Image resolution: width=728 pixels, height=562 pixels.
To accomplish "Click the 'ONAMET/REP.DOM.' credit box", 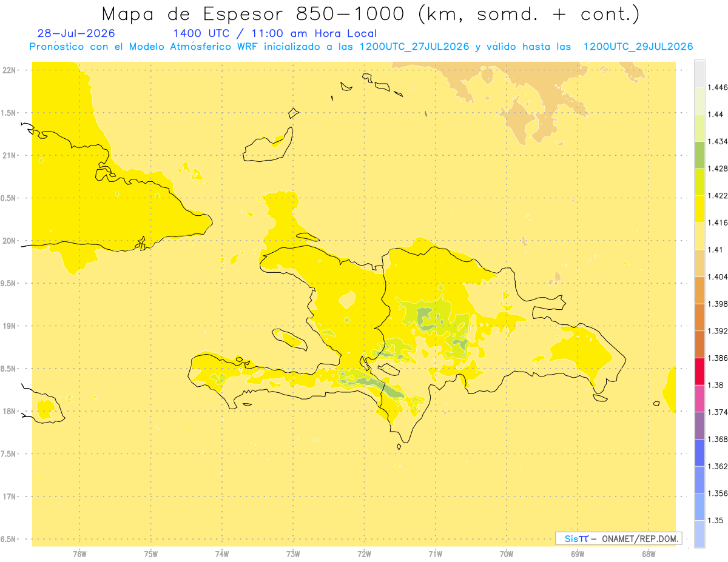I will tap(618, 538).
